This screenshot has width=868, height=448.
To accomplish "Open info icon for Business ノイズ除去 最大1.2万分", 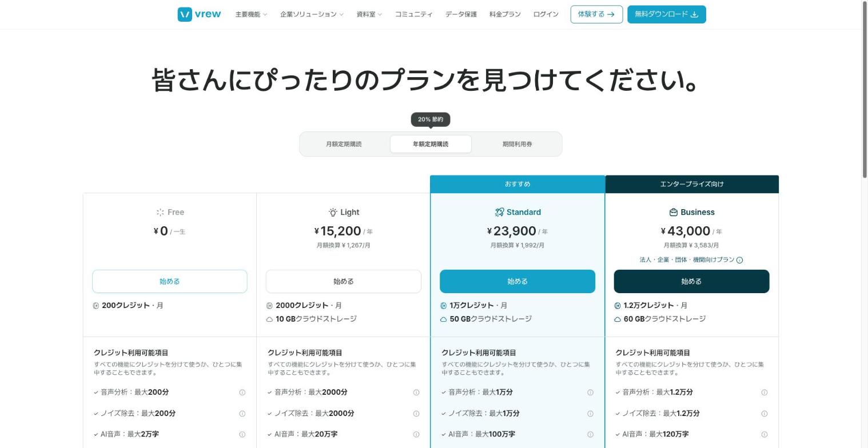I will tap(764, 414).
